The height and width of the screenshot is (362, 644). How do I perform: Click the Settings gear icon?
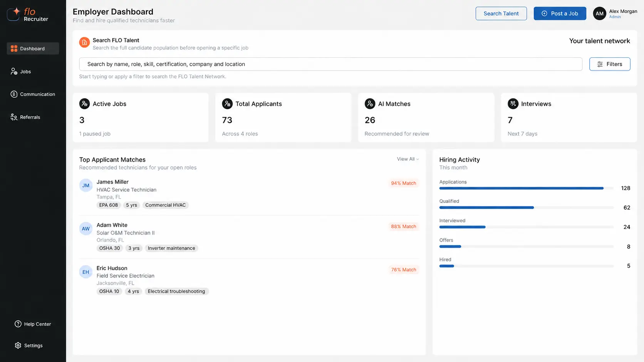[18, 345]
